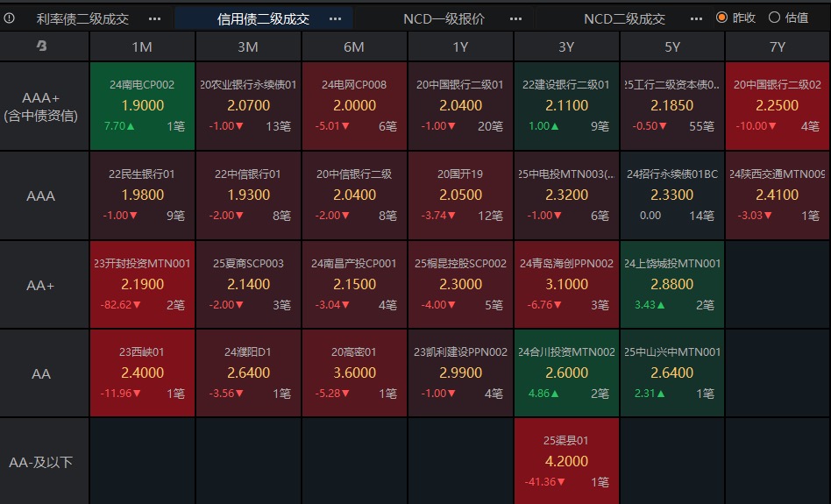The image size is (831, 504).
Task: Open the 20农业银行永续债01 cell
Action: 249,106
